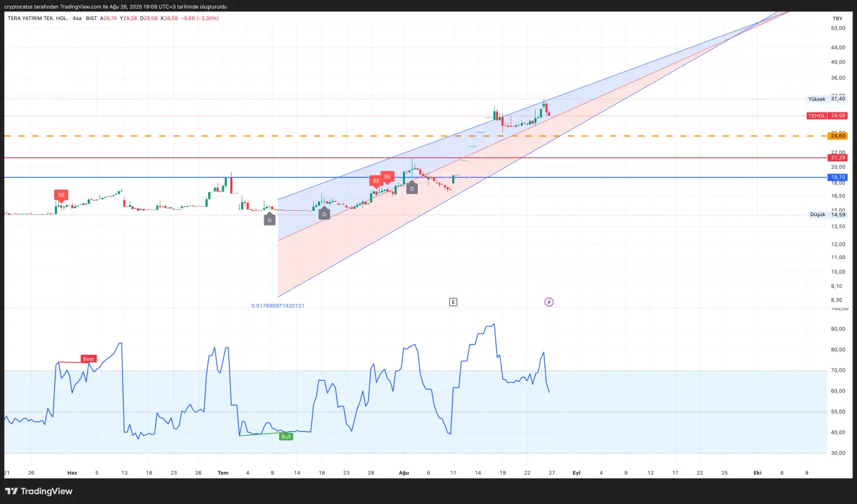Select the leftmost red BE marker
This screenshot has width=857, height=504.
click(62, 195)
